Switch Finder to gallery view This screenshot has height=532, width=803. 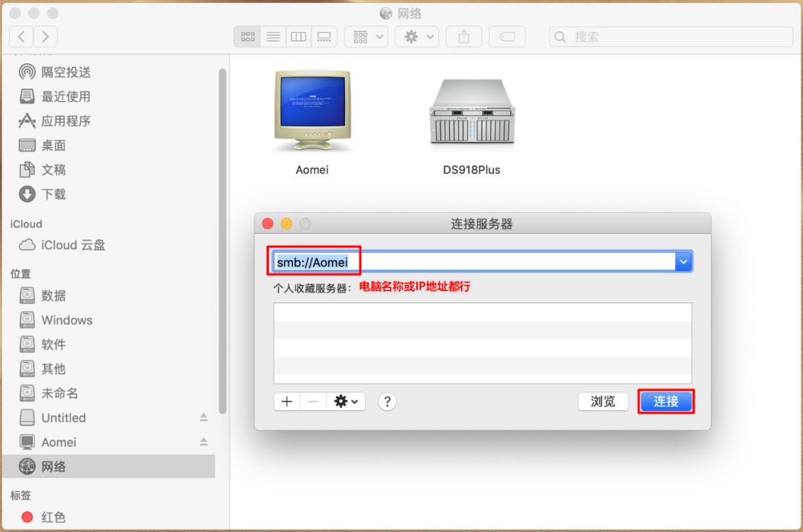[x=324, y=37]
